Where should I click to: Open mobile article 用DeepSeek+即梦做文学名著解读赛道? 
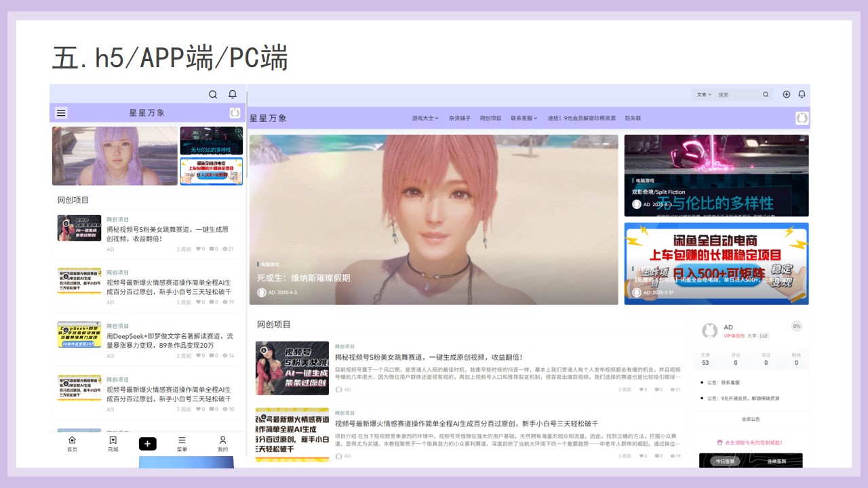pos(170,340)
